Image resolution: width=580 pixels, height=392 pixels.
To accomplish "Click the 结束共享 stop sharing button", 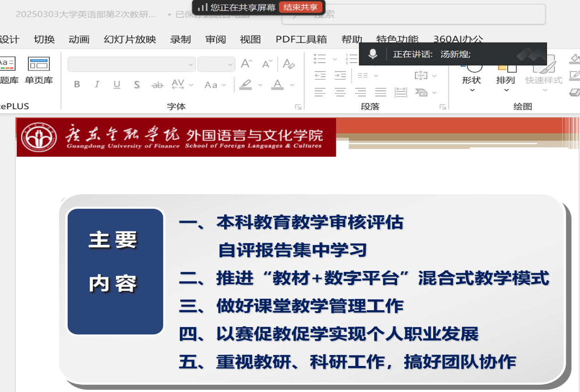I will (301, 7).
